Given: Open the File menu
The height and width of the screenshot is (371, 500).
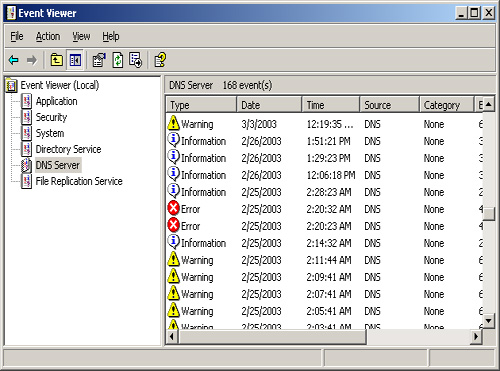Looking at the screenshot, I should tap(17, 36).
